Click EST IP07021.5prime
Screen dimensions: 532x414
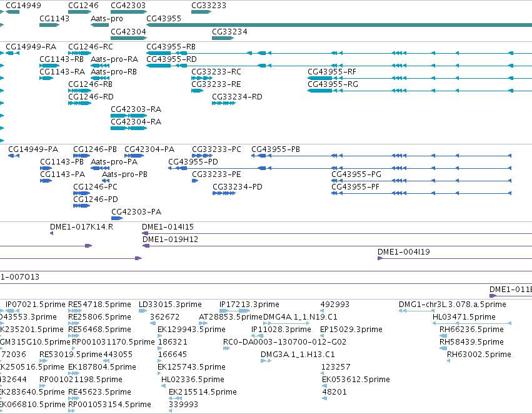coord(36,305)
